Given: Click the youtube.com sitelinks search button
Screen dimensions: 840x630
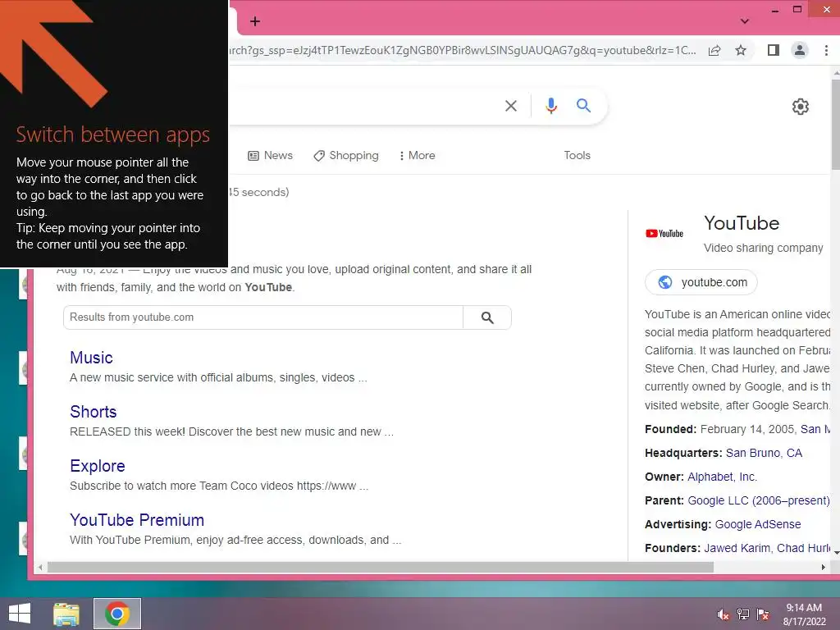Looking at the screenshot, I should click(x=487, y=317).
